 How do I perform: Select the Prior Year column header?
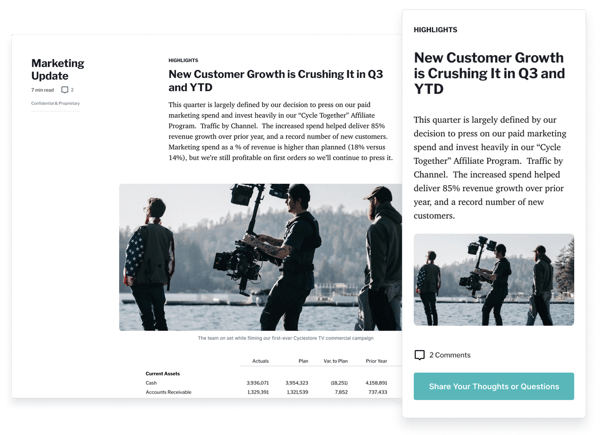(x=377, y=361)
